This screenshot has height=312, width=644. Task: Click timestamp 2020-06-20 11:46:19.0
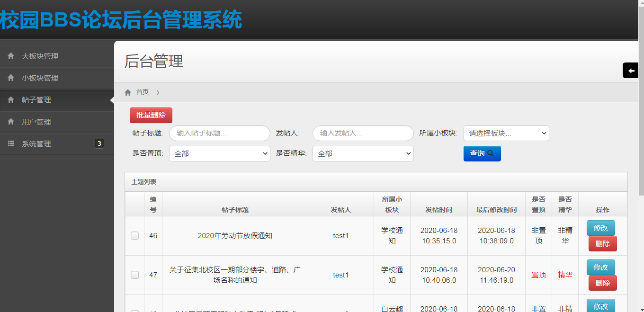coord(496,275)
